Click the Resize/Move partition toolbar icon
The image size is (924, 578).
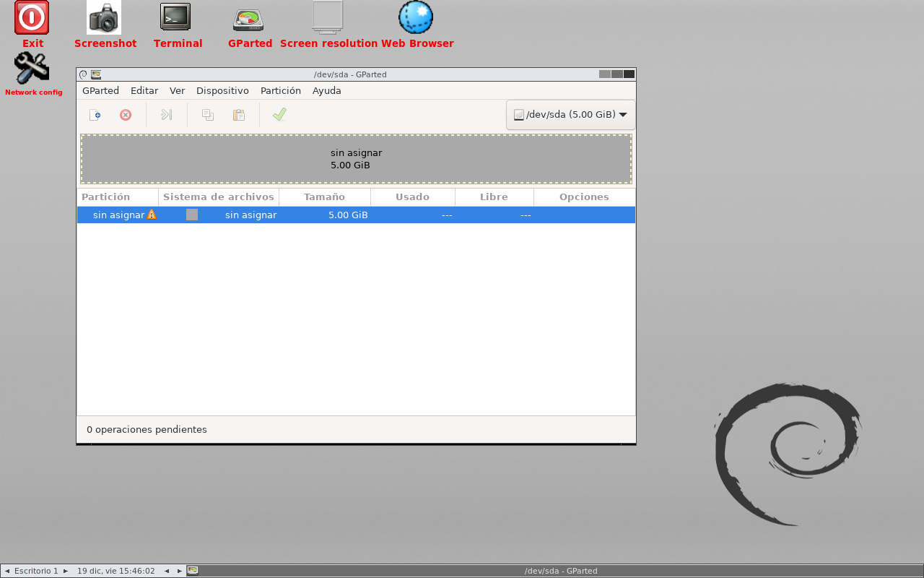(x=167, y=115)
